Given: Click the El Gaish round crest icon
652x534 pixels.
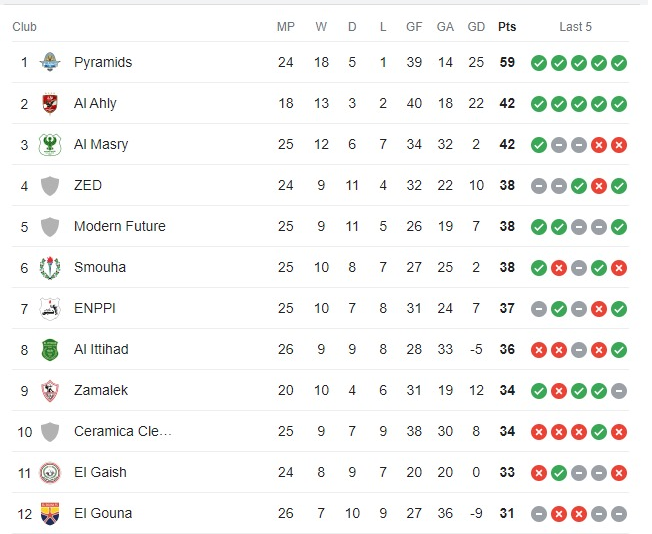Looking at the screenshot, I should coord(50,473).
